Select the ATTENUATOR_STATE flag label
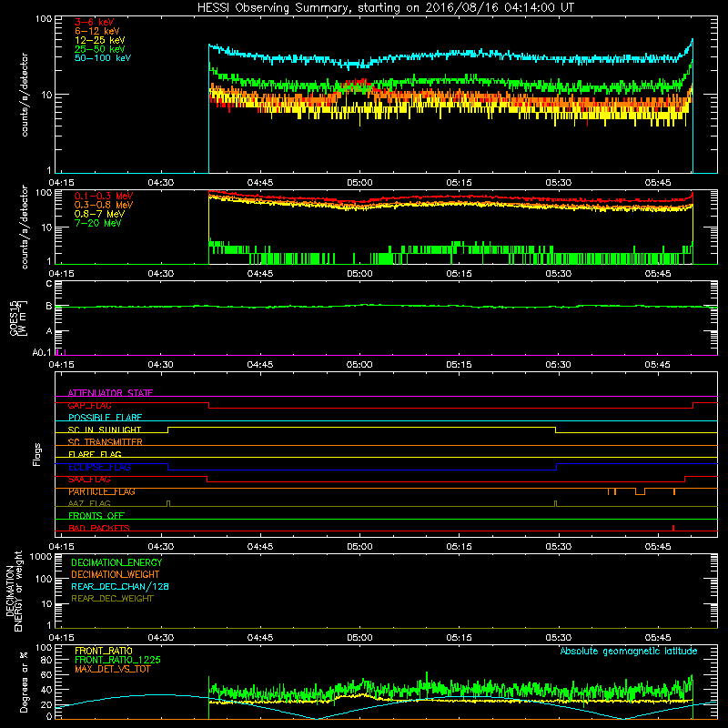 pyautogui.click(x=110, y=393)
